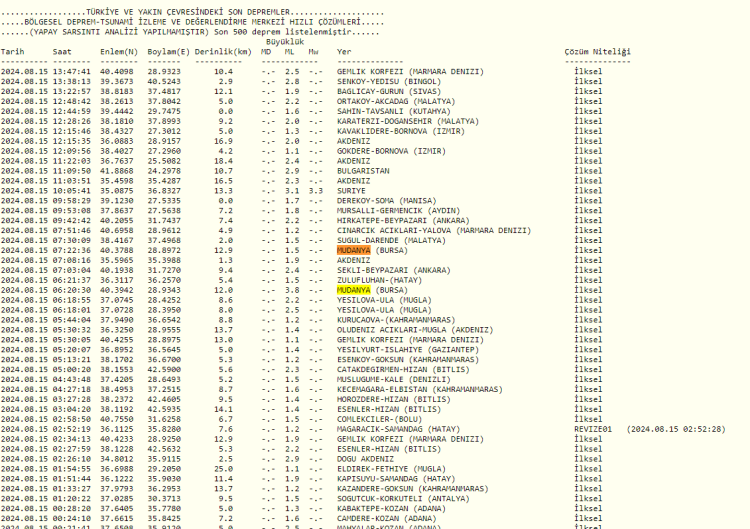Click the Yer column header
The image size is (750, 529).
coord(344,51)
